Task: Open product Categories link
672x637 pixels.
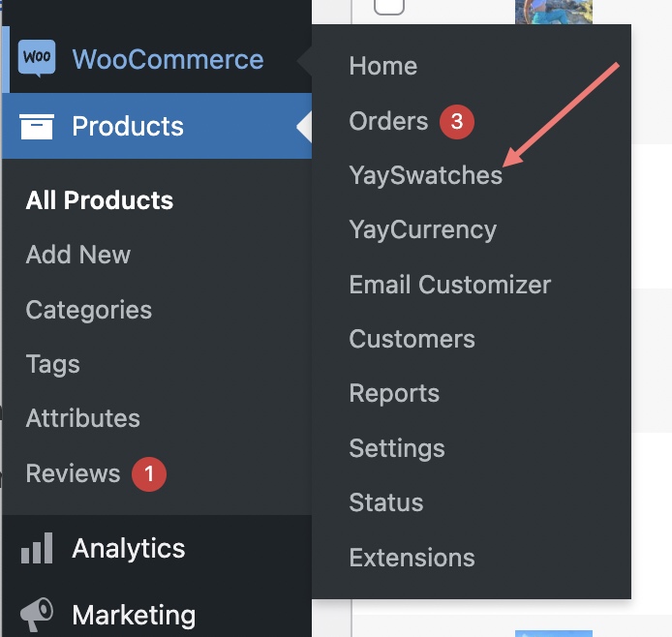Action: click(88, 311)
